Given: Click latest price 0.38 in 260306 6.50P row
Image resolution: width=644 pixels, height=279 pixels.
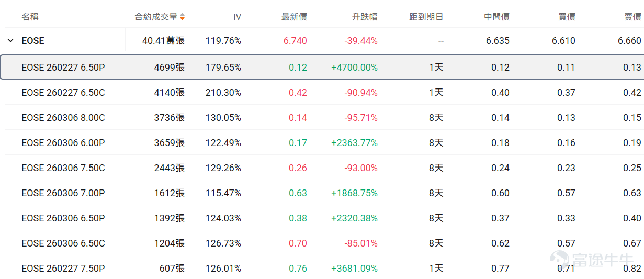Looking at the screenshot, I should (298, 218).
